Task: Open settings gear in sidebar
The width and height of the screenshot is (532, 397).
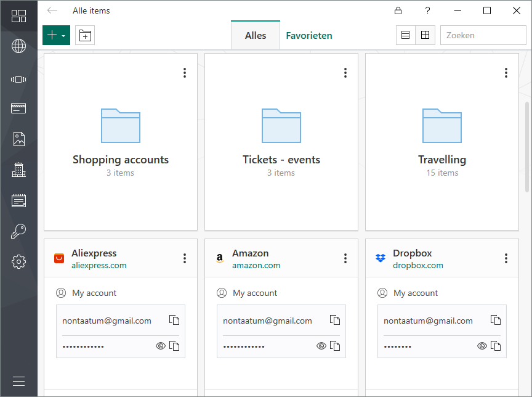Action: point(18,262)
